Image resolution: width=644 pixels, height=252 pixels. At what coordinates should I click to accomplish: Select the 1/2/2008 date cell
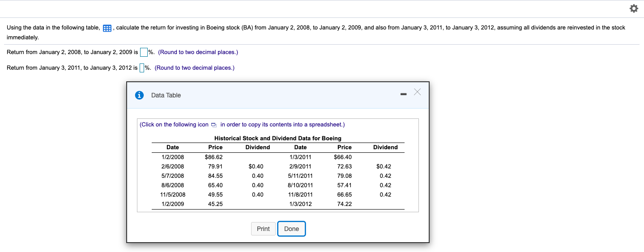173,157
